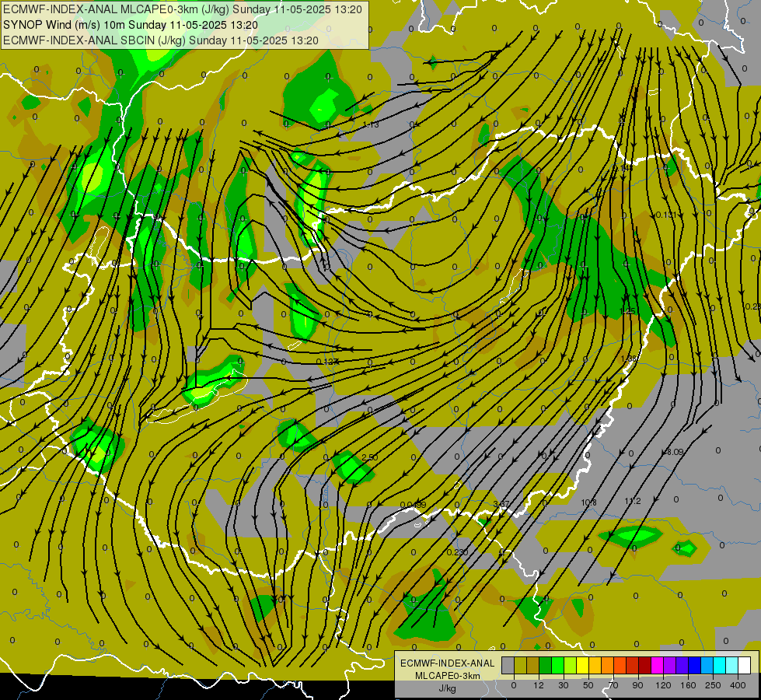This screenshot has width=761, height=700.
Task: Click the legend scale value '120'
Action: (x=663, y=685)
